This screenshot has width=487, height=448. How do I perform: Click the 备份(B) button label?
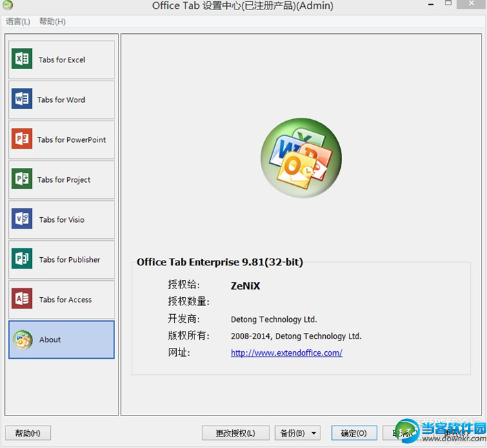point(292,433)
